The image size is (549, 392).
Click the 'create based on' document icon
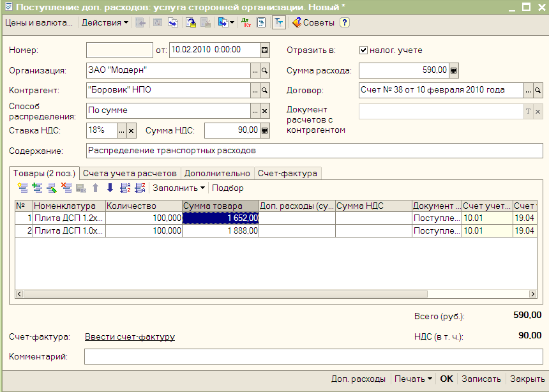point(223,23)
